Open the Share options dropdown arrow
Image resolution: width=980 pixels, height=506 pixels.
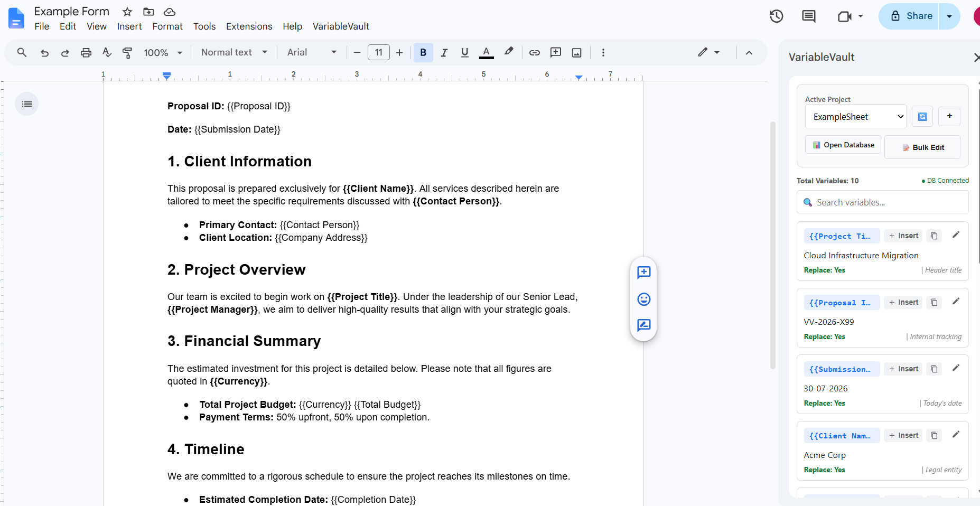pyautogui.click(x=949, y=16)
